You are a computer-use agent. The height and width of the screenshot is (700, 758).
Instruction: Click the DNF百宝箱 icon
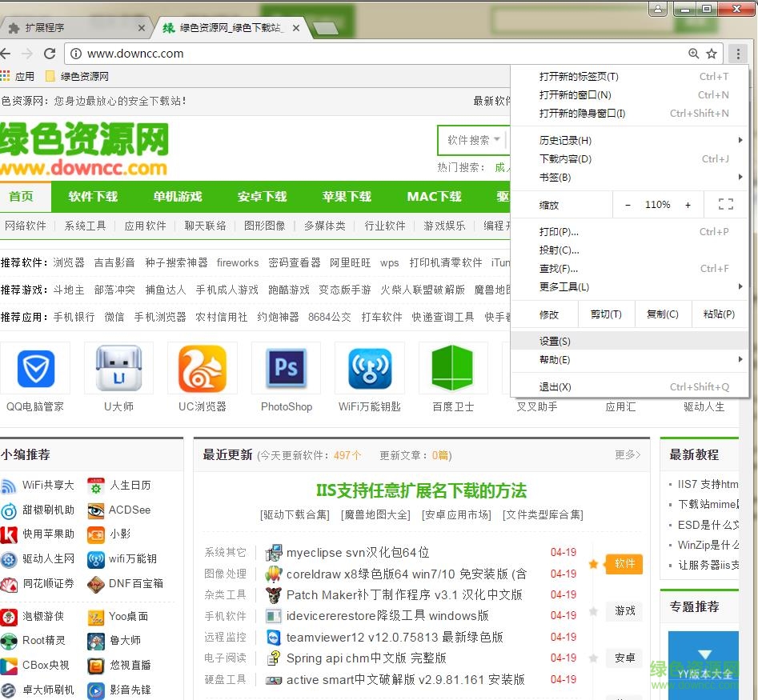(x=96, y=585)
